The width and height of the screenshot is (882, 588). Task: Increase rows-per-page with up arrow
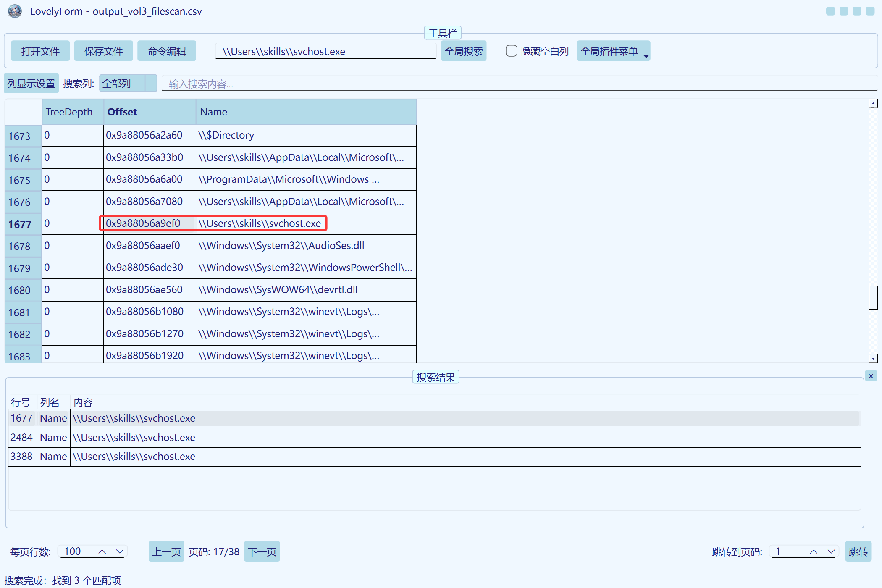102,551
